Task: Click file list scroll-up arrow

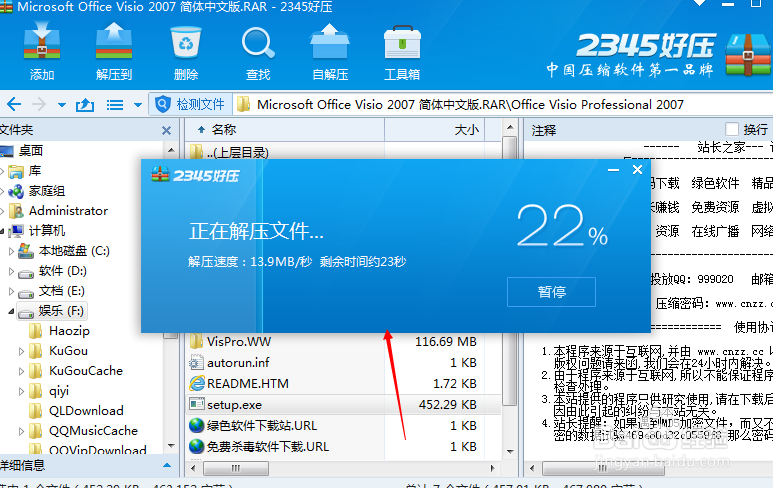Action: coord(510,128)
